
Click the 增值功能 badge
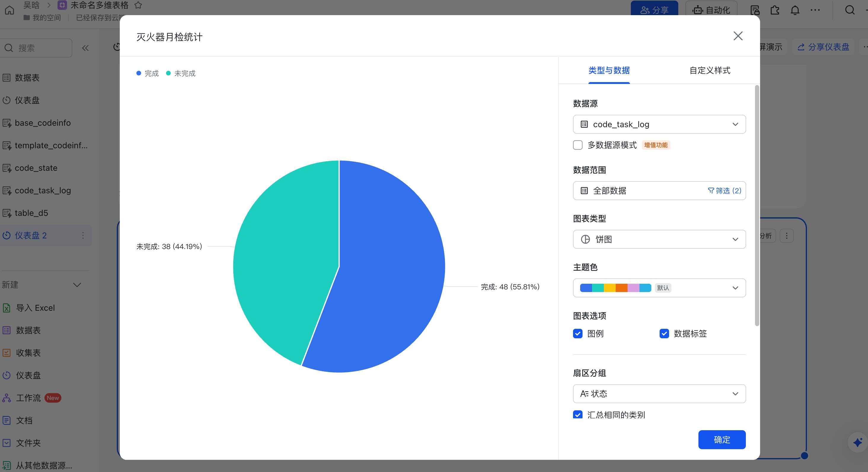pyautogui.click(x=655, y=145)
